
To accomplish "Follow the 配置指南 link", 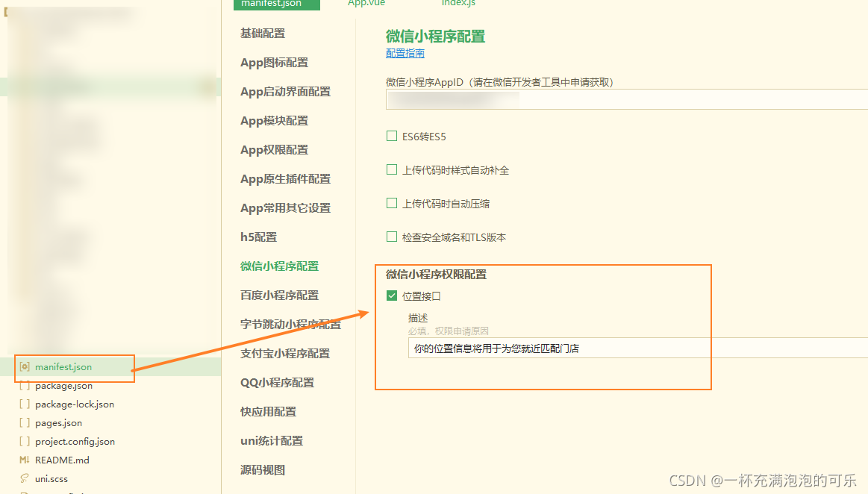I will [x=405, y=53].
